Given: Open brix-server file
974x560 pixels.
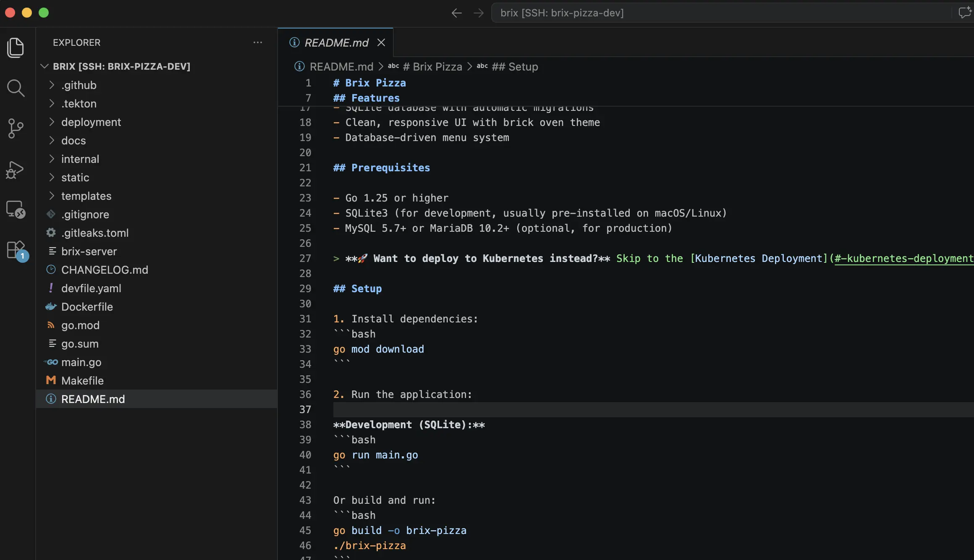Looking at the screenshot, I should pos(89,251).
